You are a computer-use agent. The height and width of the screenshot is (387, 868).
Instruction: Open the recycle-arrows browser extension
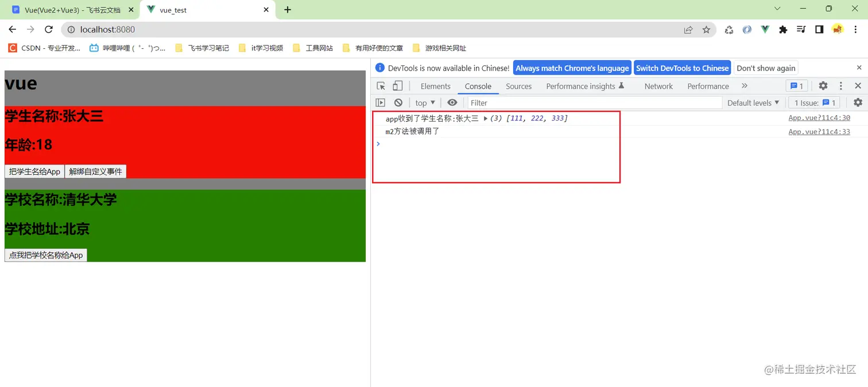tap(729, 30)
